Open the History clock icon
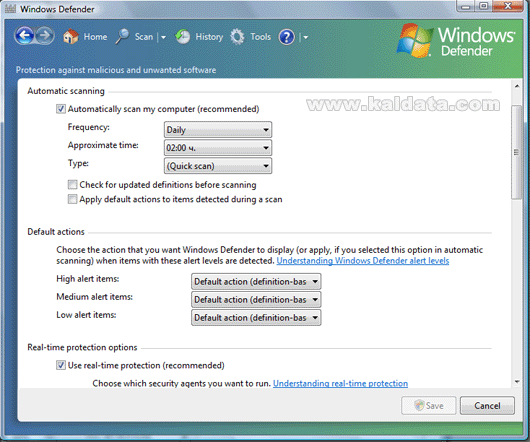Viewport: 530px width, 442px height. (x=183, y=36)
